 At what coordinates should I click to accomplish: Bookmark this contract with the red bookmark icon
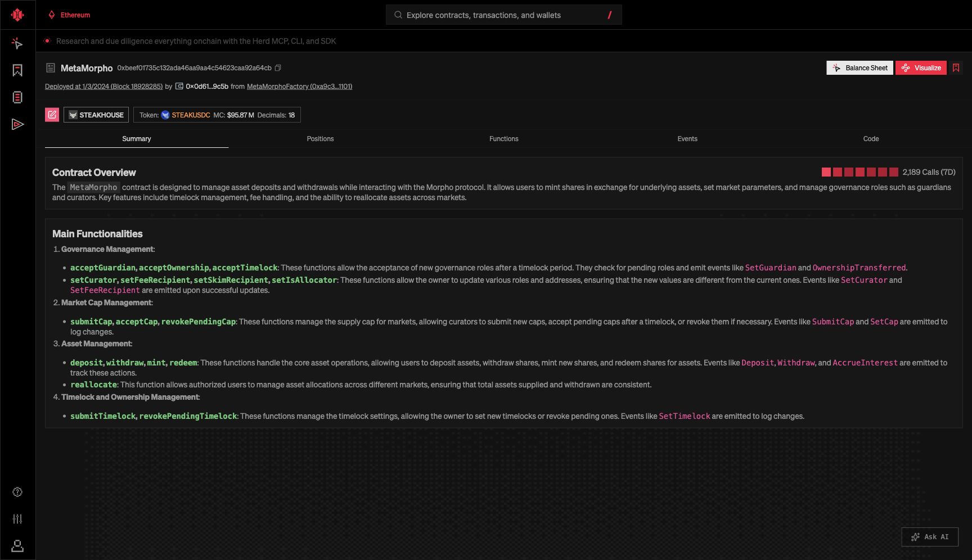956,68
